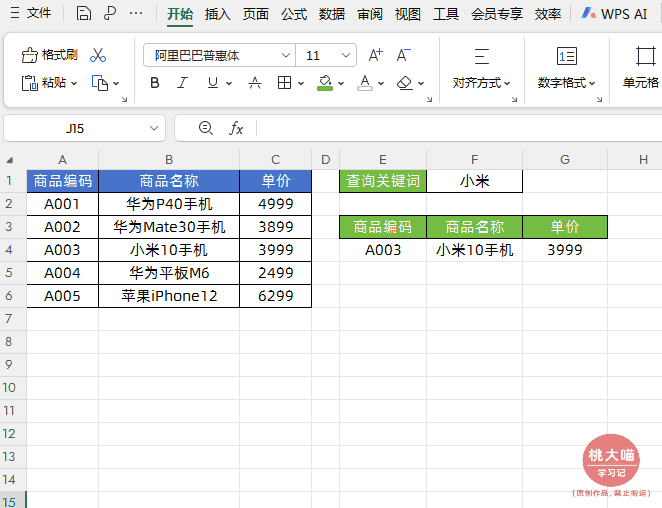
Task: Click the fx insert function icon
Action: click(236, 128)
